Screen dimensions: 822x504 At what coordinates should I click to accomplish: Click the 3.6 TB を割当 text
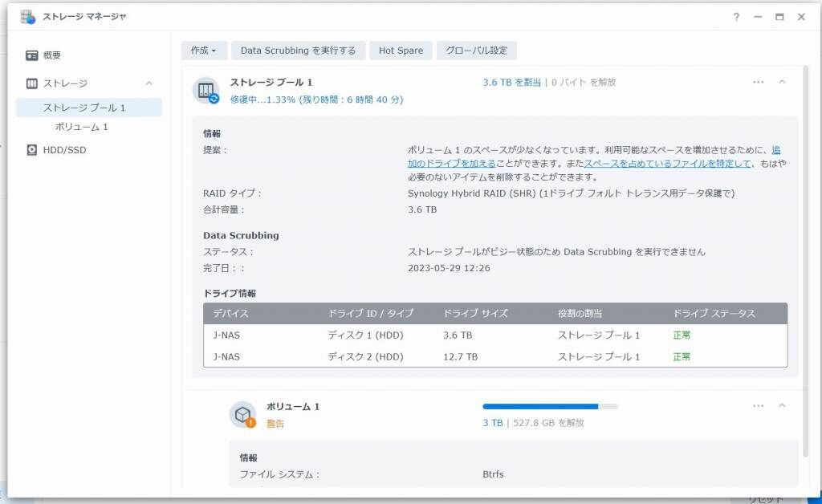coord(511,82)
